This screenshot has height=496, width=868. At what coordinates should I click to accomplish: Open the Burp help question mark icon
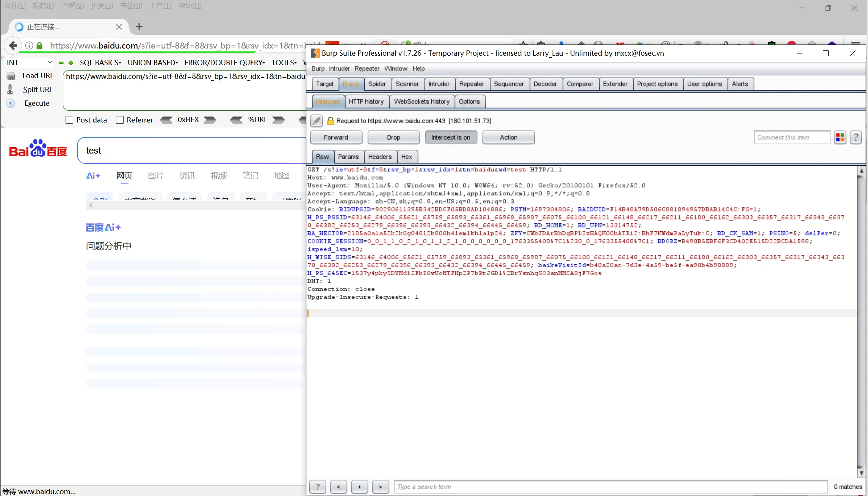coord(855,137)
